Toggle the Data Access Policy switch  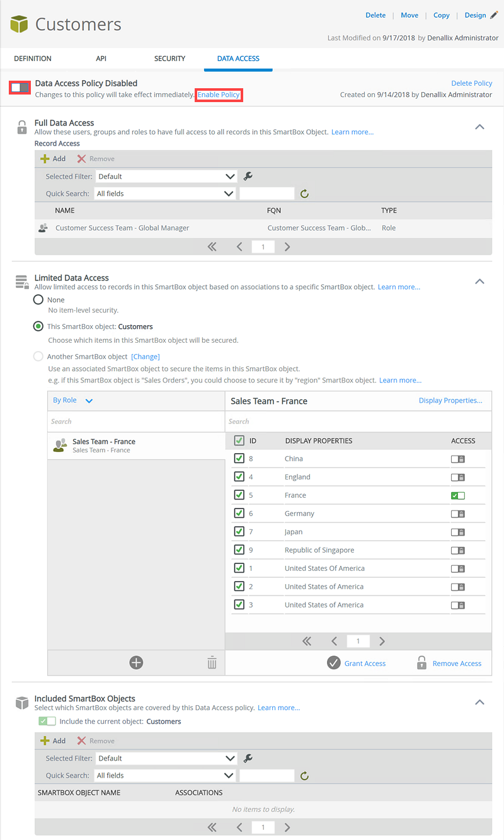[x=20, y=88]
